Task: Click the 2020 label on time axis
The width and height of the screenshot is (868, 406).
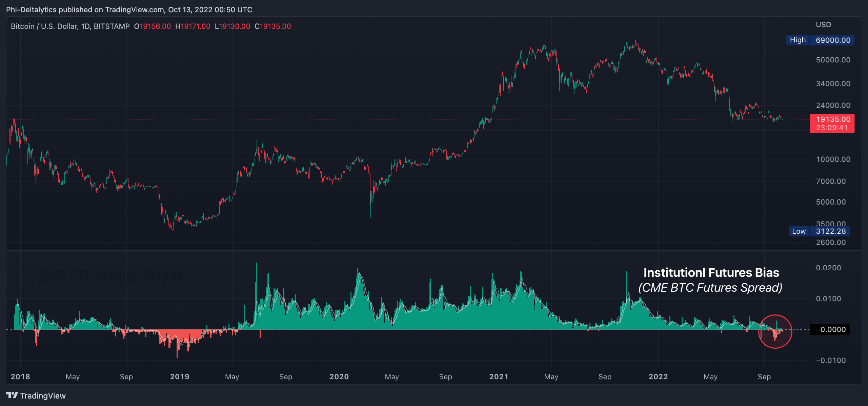Action: coord(339,376)
